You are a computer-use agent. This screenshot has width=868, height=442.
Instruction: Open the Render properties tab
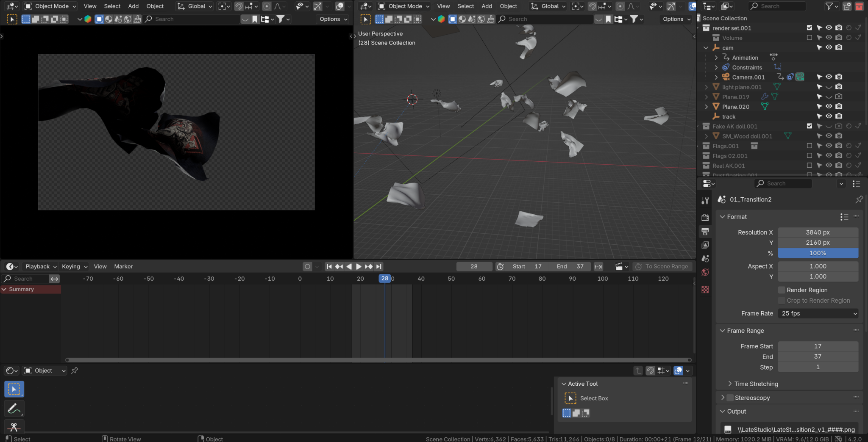click(705, 218)
